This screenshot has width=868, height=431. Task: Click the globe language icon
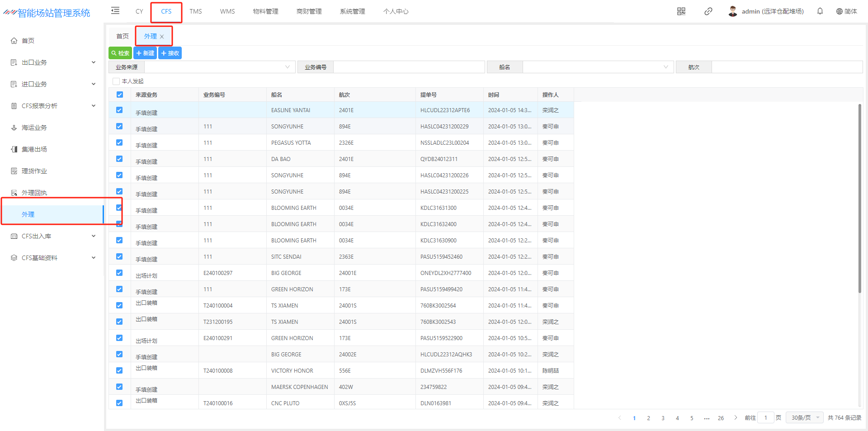tap(839, 11)
